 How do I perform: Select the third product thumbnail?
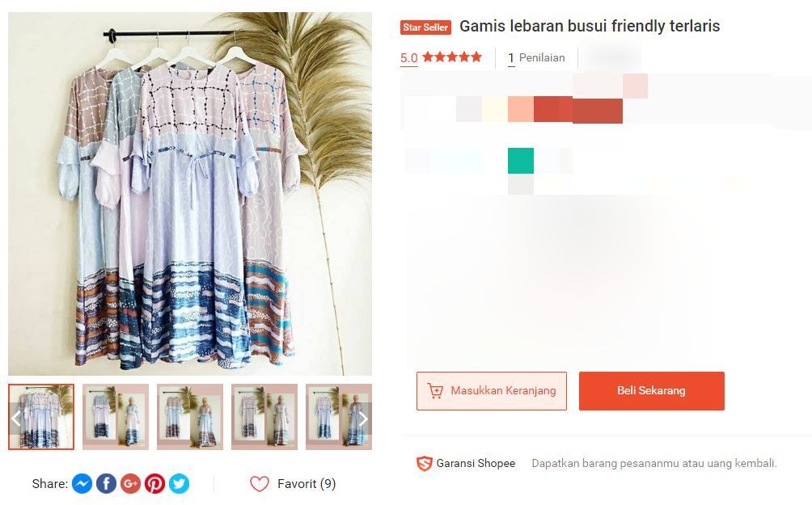190,417
